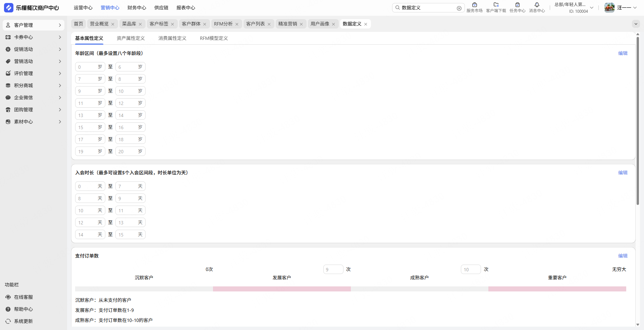Go to 供应链 in top navigation
The image size is (644, 330).
tap(161, 8)
